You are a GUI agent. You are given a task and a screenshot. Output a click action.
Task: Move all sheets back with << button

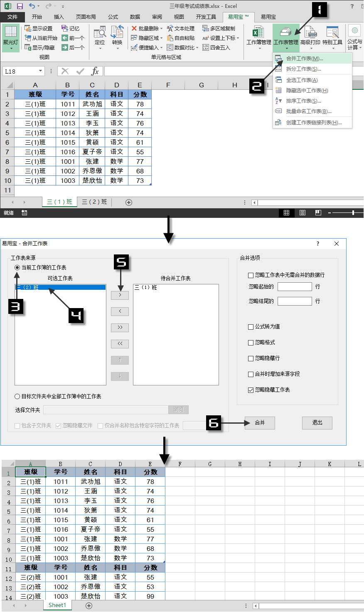click(120, 343)
